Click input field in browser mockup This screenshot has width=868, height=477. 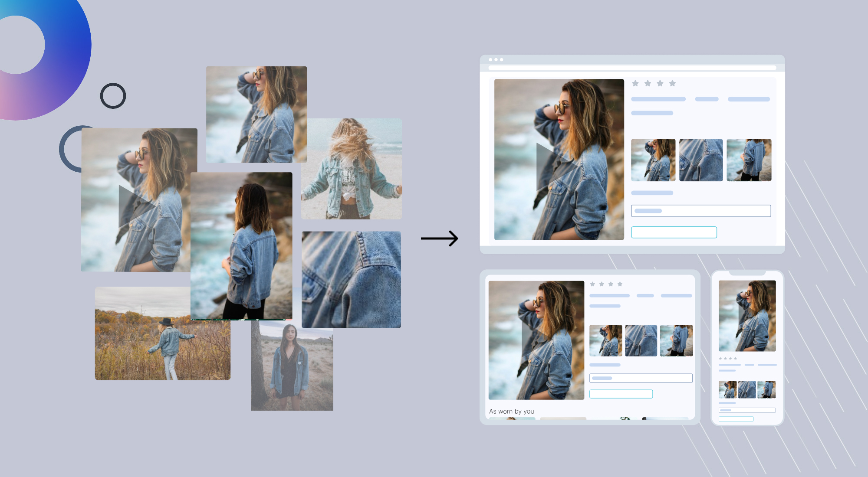pos(700,211)
